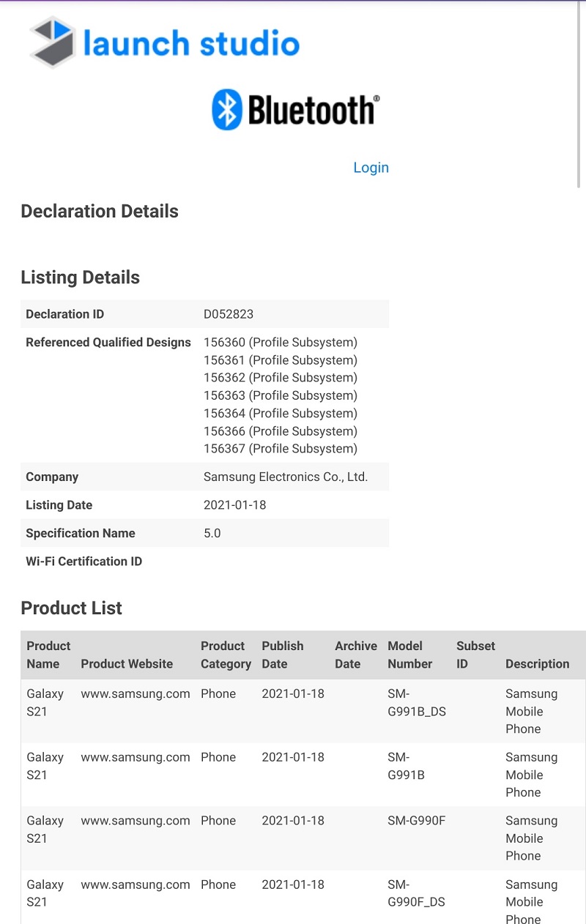The height and width of the screenshot is (924, 586).
Task: Visit www.samsung.com for the SM-G991B_DS row
Action: coord(135,693)
